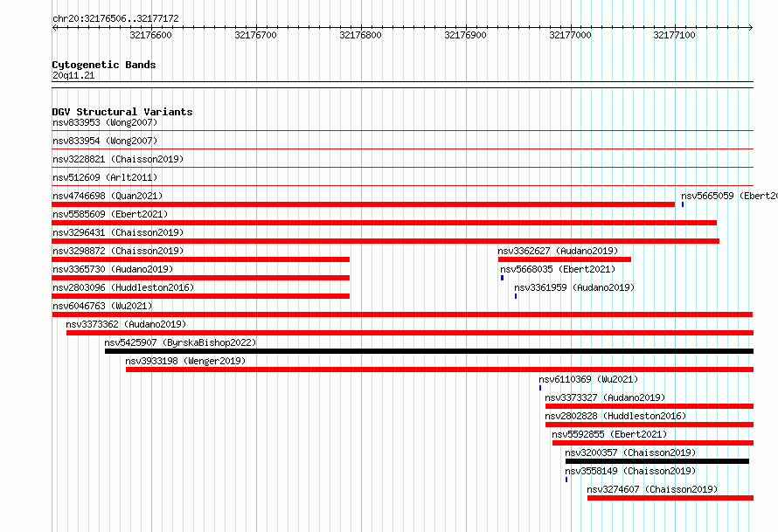Click the red bar of nsv6046763
The image size is (778, 532).
[402, 314]
